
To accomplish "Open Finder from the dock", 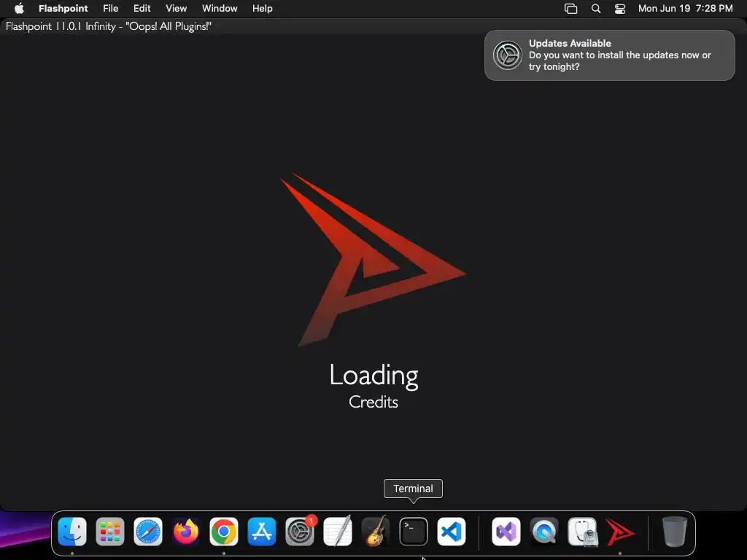I will tap(72, 531).
